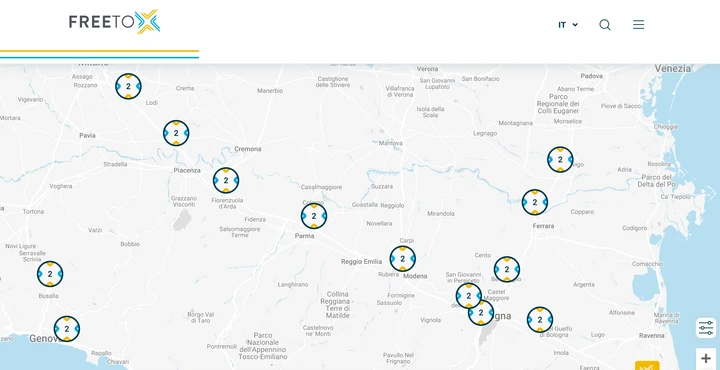This screenshot has height=370, width=720.
Task: Select the cluster marker above Parma
Action: tap(314, 216)
